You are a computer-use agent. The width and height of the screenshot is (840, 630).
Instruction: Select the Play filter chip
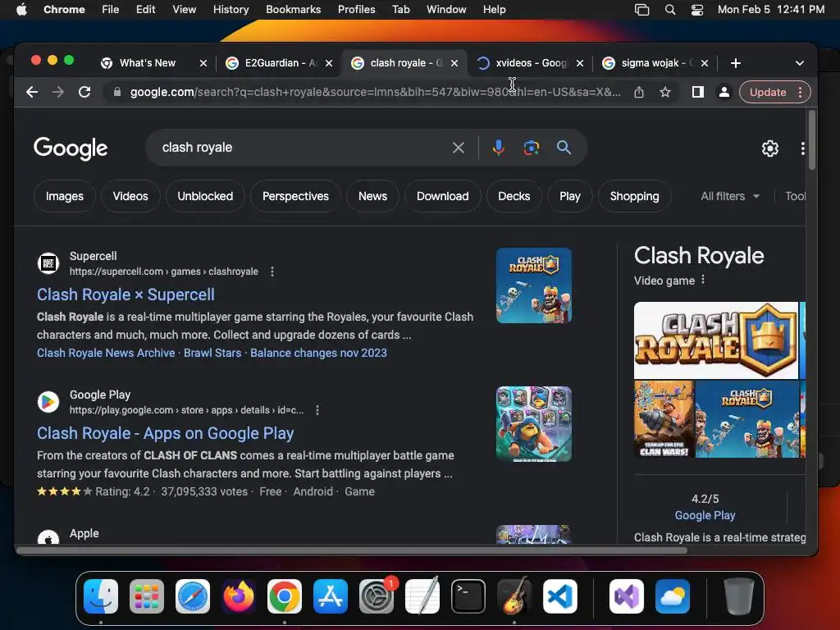pyautogui.click(x=570, y=197)
